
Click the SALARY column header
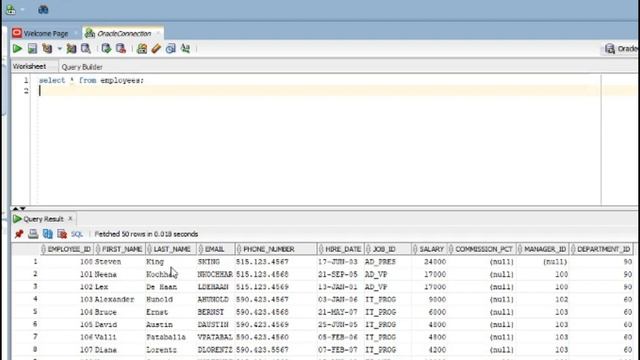(429, 249)
